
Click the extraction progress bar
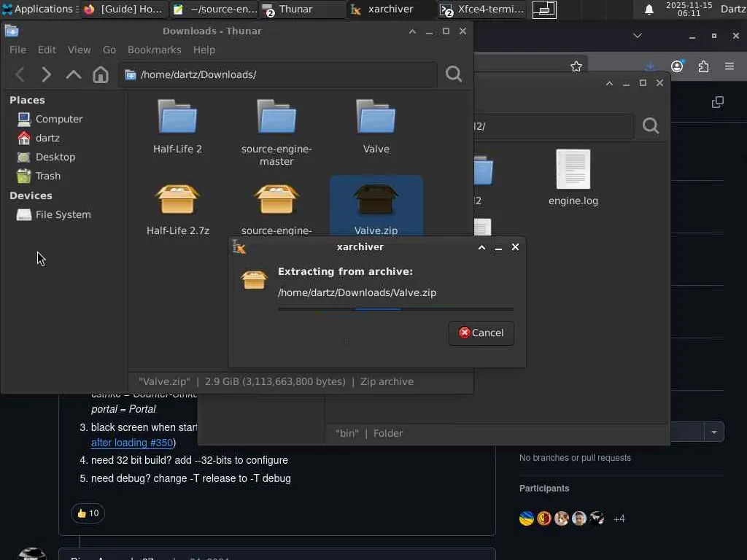coord(395,309)
